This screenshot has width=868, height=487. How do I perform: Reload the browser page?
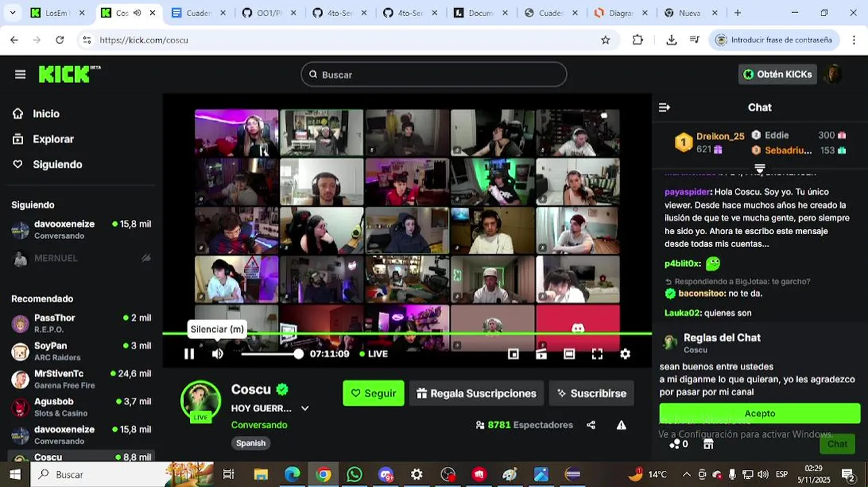(59, 40)
